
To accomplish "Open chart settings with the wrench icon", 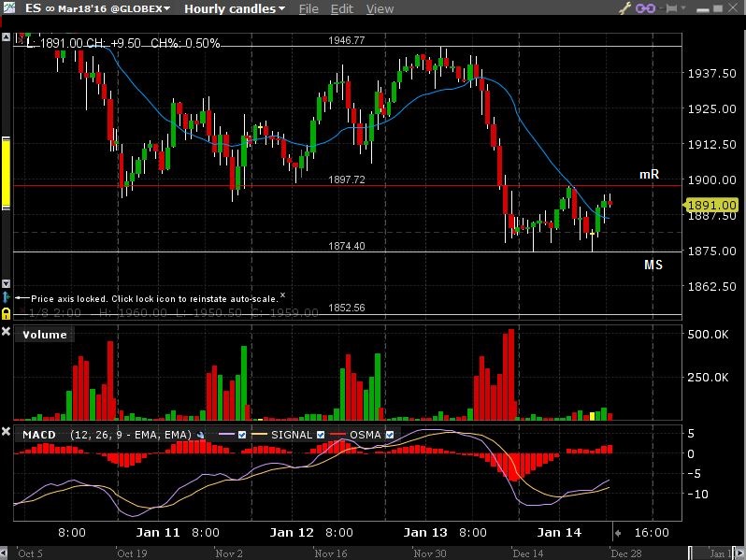I will pos(625,8).
